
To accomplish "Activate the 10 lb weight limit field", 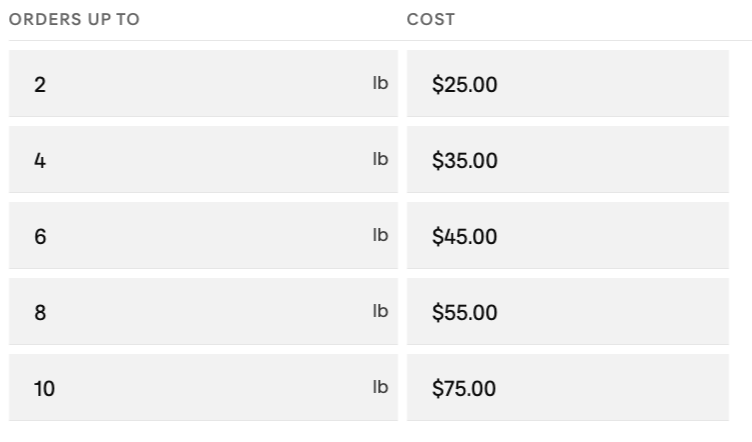I will pos(203,387).
